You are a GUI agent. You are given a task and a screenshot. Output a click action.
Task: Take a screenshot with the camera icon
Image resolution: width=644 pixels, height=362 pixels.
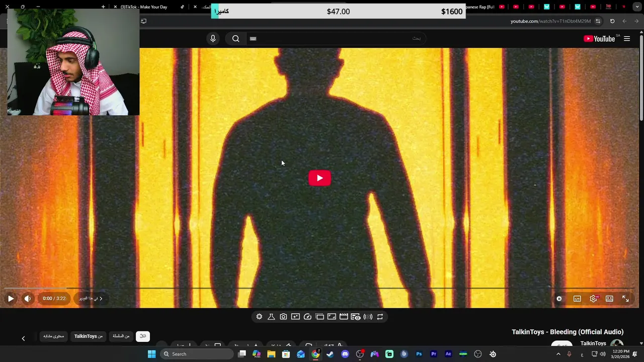283,317
